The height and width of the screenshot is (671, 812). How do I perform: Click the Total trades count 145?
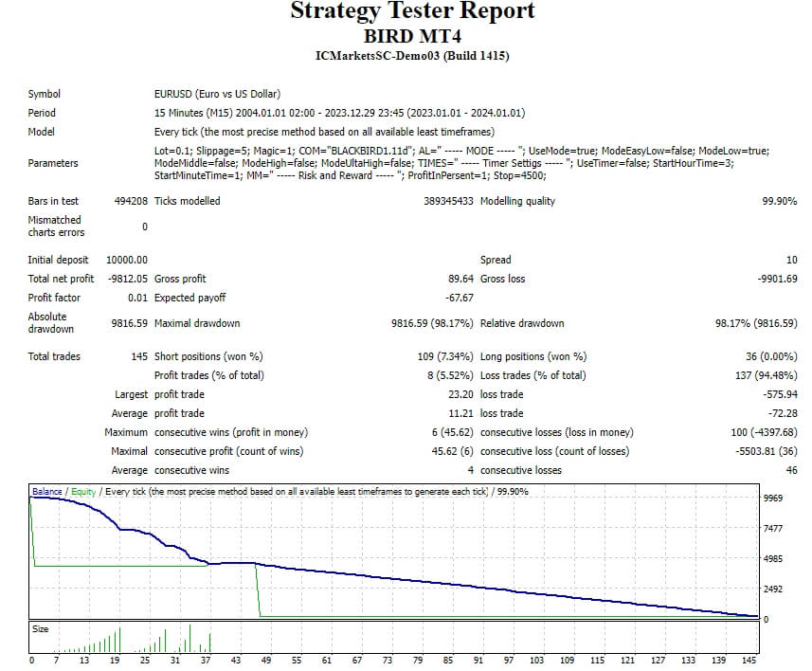click(x=139, y=356)
